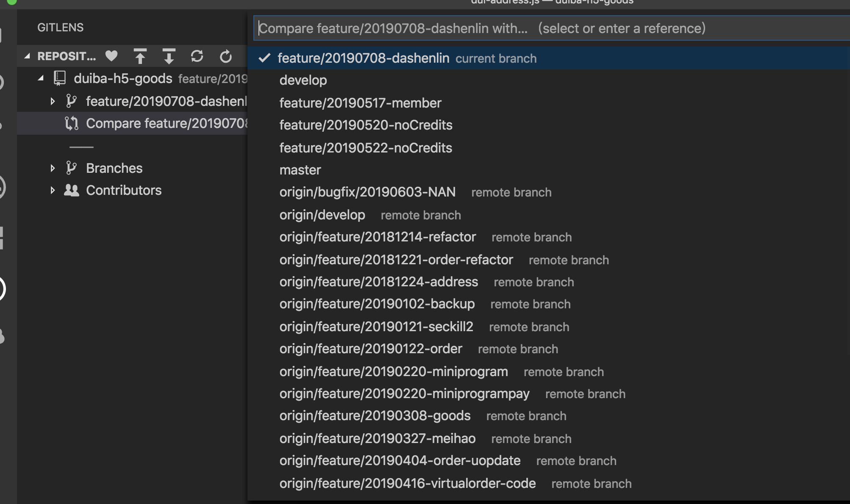The image size is (850, 504).
Task: Choose develop from the reference list
Action: (303, 80)
